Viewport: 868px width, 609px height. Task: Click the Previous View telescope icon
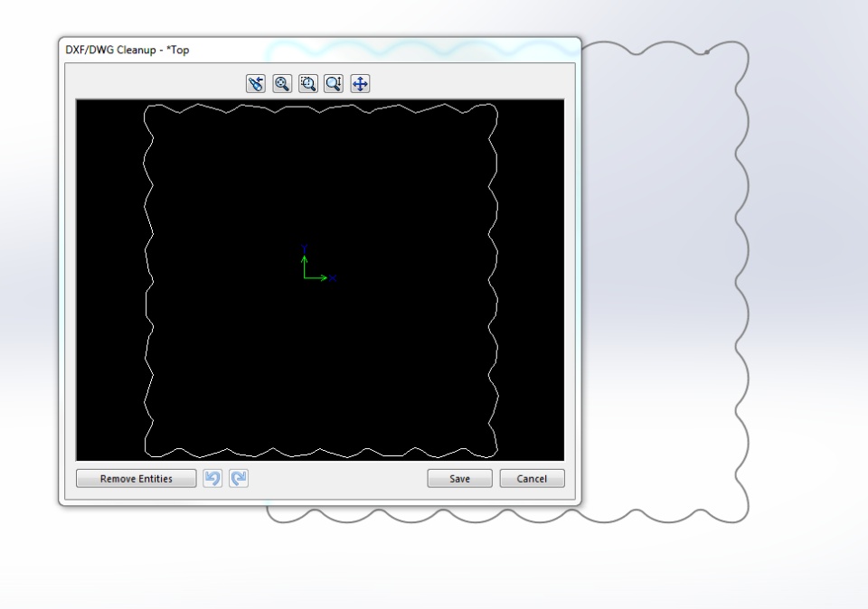tap(256, 83)
